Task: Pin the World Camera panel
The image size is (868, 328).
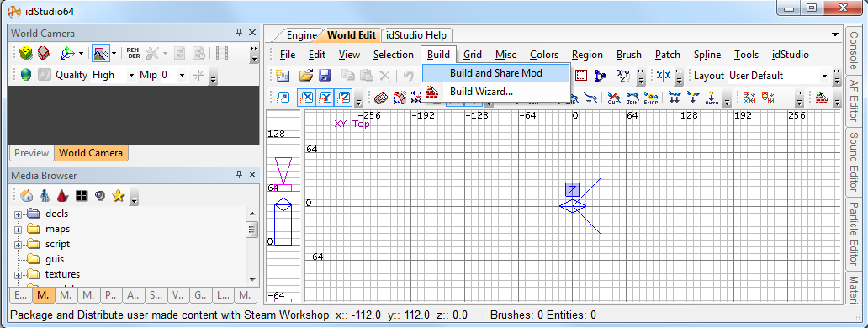Action: point(240,33)
